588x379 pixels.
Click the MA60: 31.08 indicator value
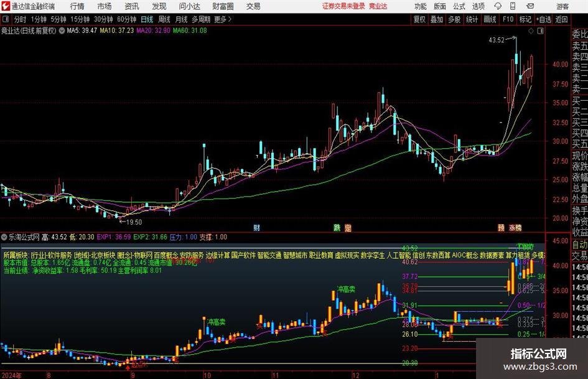(x=190, y=30)
